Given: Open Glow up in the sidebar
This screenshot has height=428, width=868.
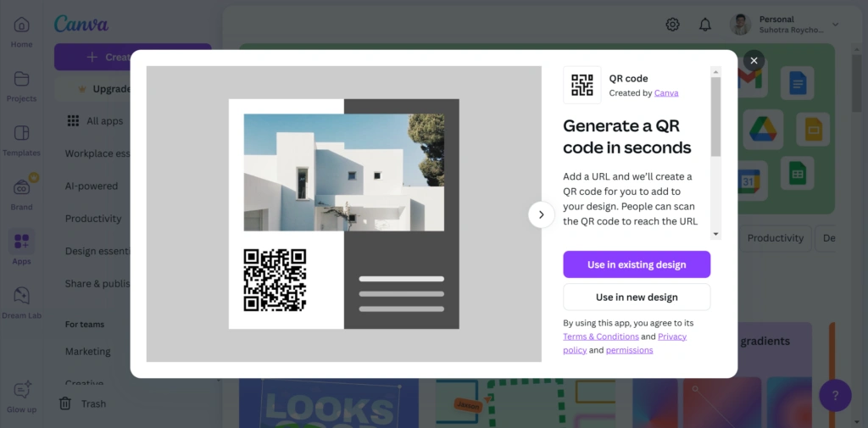Looking at the screenshot, I should coord(21,397).
